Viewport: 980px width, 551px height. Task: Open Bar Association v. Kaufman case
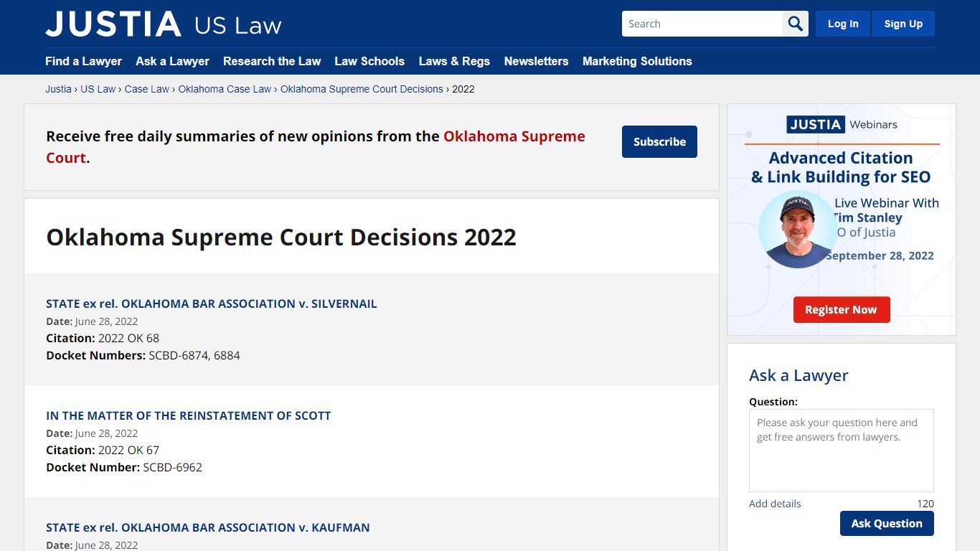(208, 527)
